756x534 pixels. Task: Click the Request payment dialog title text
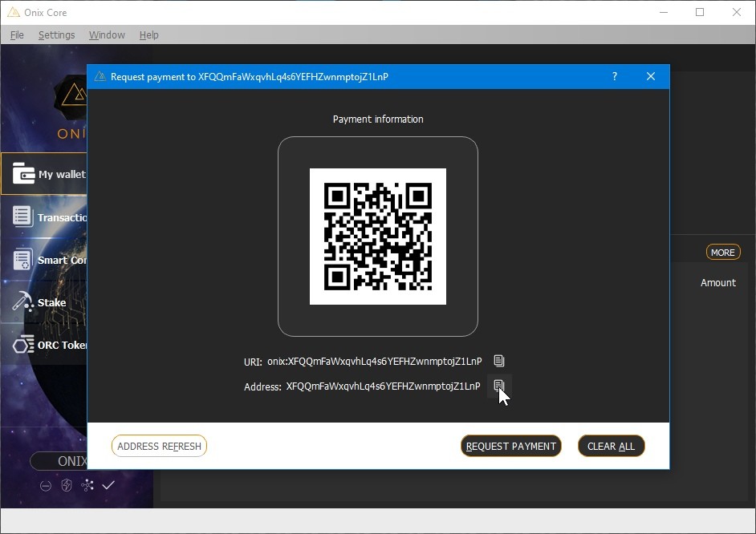click(250, 76)
